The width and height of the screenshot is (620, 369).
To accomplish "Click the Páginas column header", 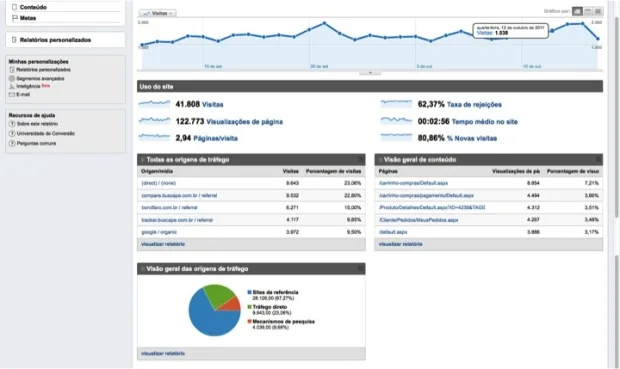I will coord(388,171).
